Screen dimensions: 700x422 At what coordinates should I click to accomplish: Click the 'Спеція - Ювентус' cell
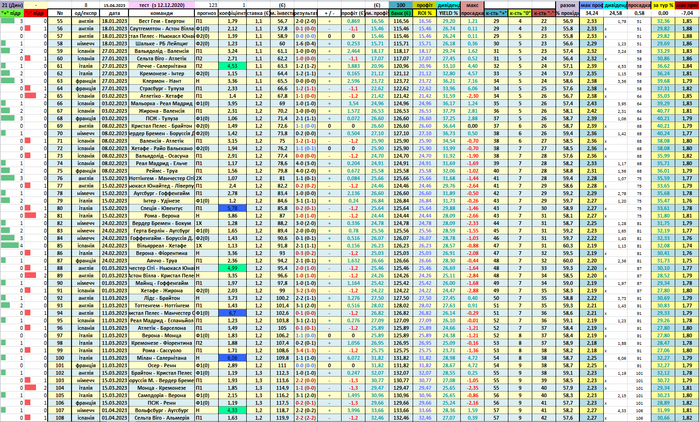click(x=162, y=208)
